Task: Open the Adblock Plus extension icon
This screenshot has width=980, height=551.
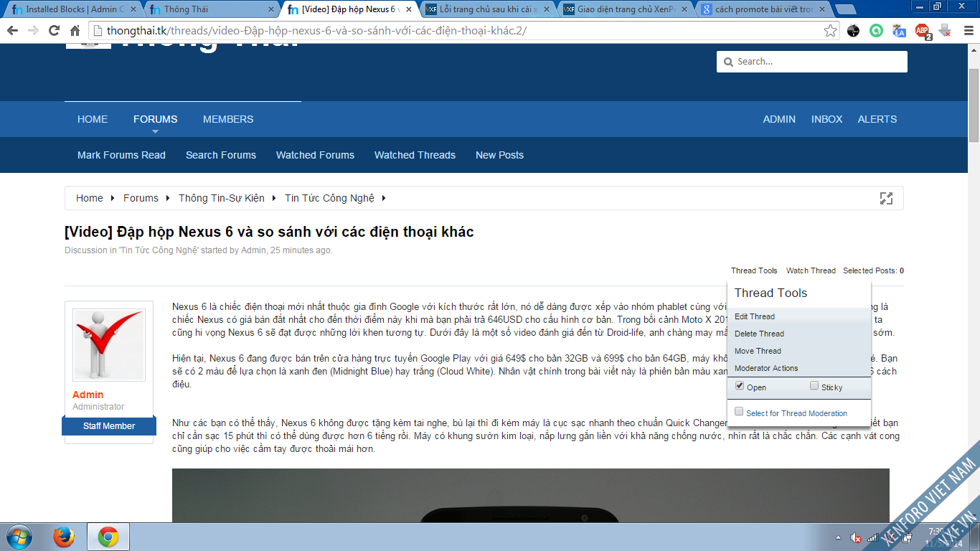Action: click(923, 31)
